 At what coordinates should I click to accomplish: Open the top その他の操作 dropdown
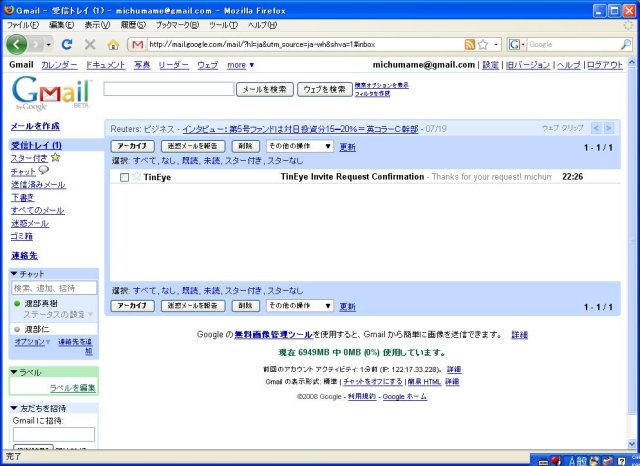tap(300, 146)
